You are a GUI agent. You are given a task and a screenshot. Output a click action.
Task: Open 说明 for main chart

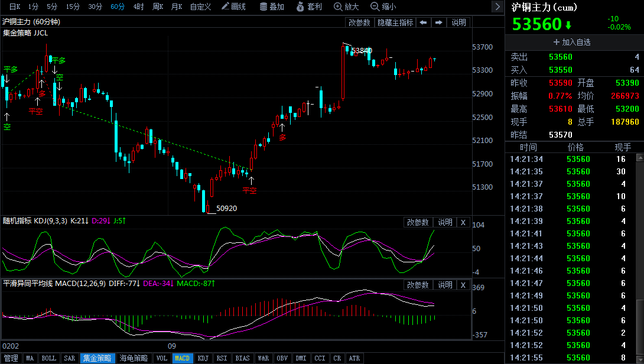click(x=458, y=22)
